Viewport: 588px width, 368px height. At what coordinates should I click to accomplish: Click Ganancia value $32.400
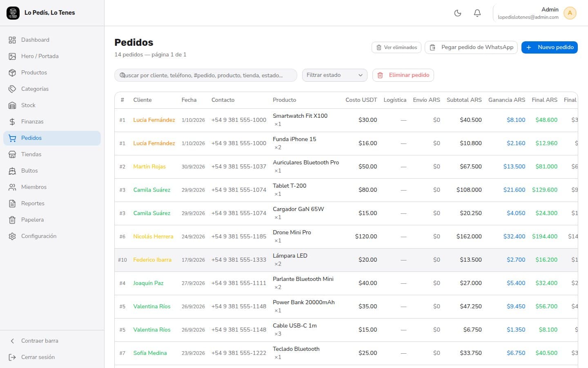[514, 236]
